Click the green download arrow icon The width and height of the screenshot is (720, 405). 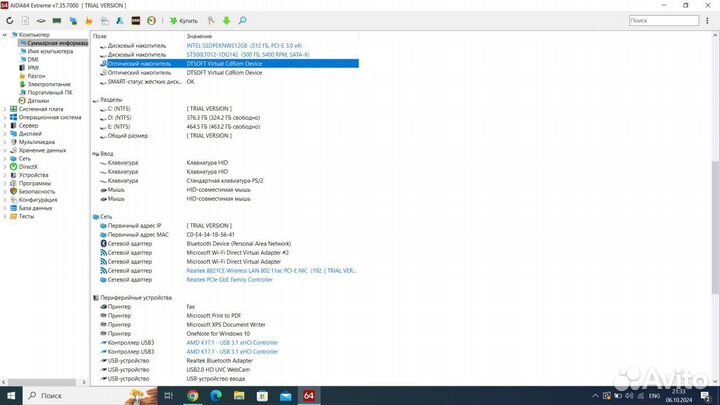[226, 21]
